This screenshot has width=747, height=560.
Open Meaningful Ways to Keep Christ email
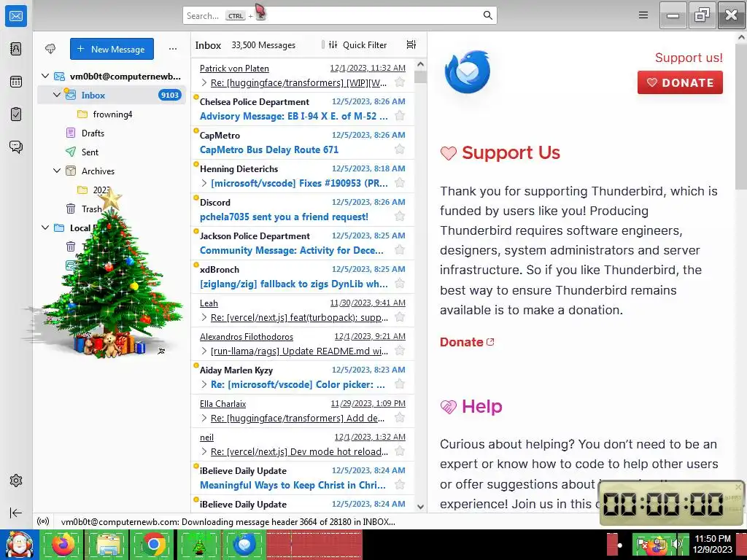[303, 478]
